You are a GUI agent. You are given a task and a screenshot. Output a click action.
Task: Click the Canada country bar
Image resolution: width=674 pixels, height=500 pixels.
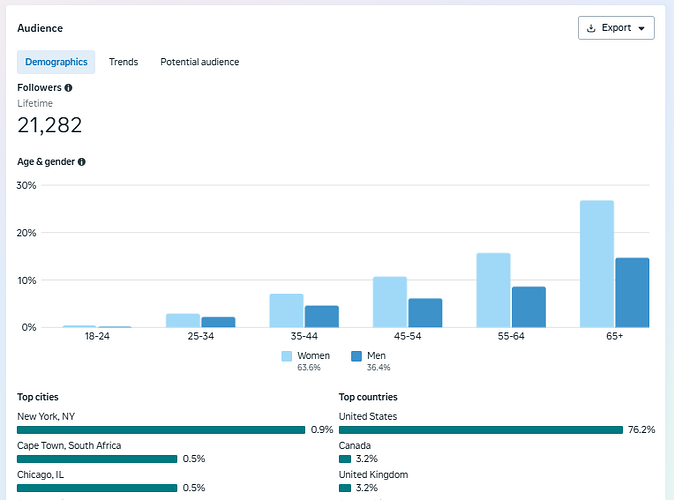coord(345,459)
